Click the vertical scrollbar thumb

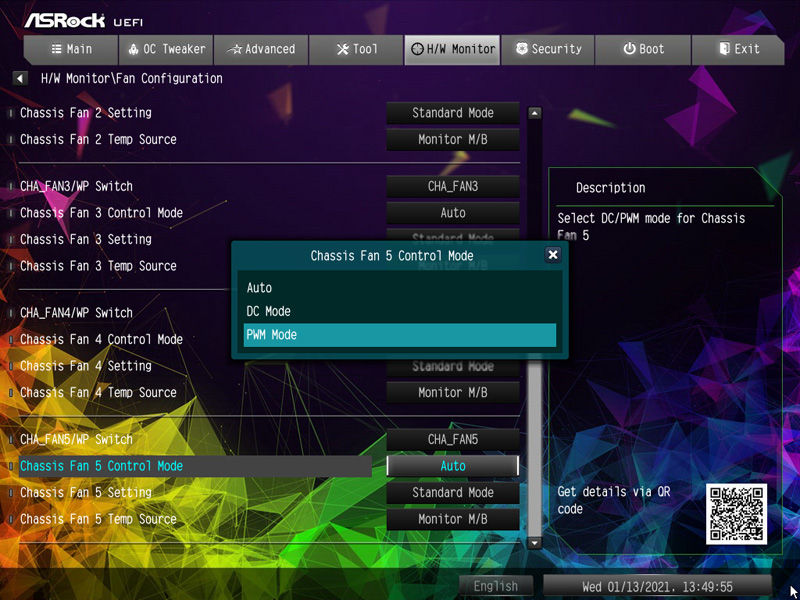[x=534, y=446]
